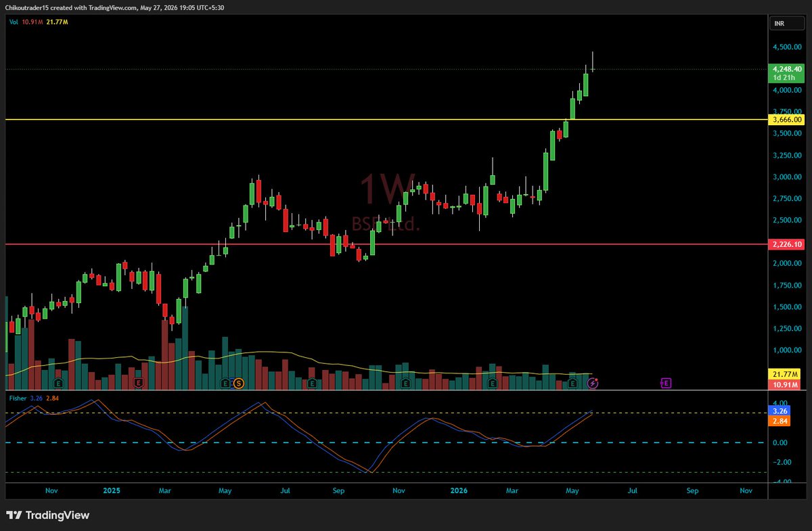Click the 2025 label on time axis
812x531 pixels.
tap(112, 489)
